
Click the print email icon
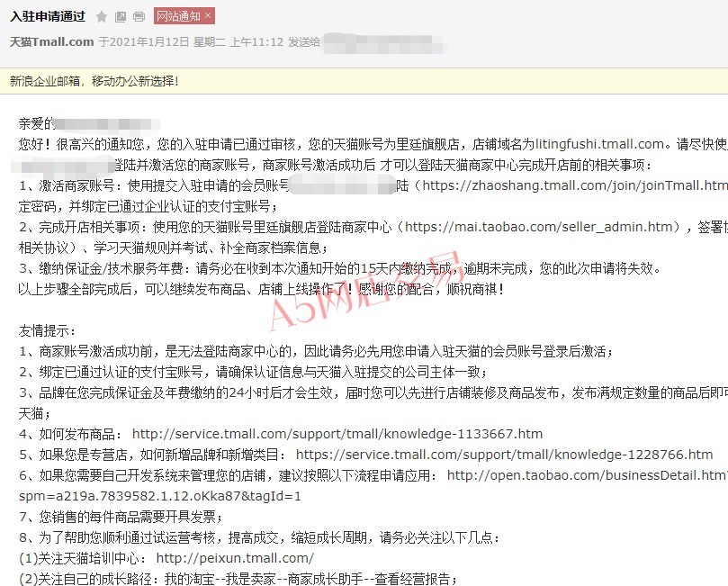[139, 17]
